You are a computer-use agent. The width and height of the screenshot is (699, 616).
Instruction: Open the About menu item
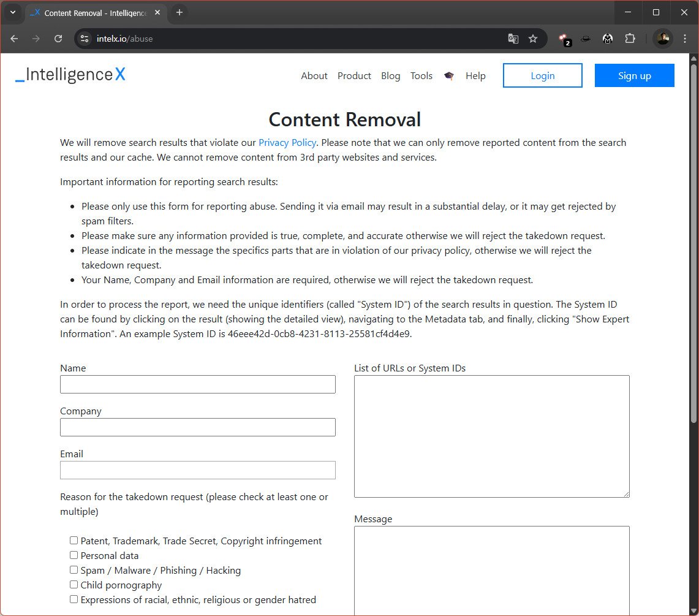[x=314, y=76]
